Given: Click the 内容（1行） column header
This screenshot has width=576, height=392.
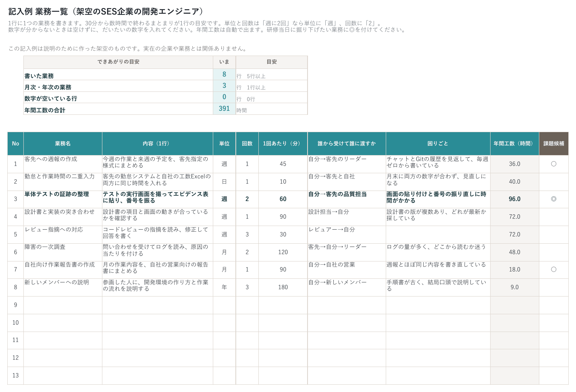Looking at the screenshot, I should [158, 143].
